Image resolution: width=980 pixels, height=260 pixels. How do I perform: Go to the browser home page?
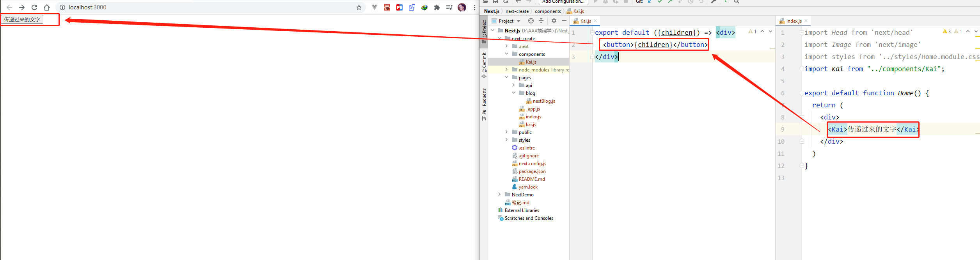[47, 7]
